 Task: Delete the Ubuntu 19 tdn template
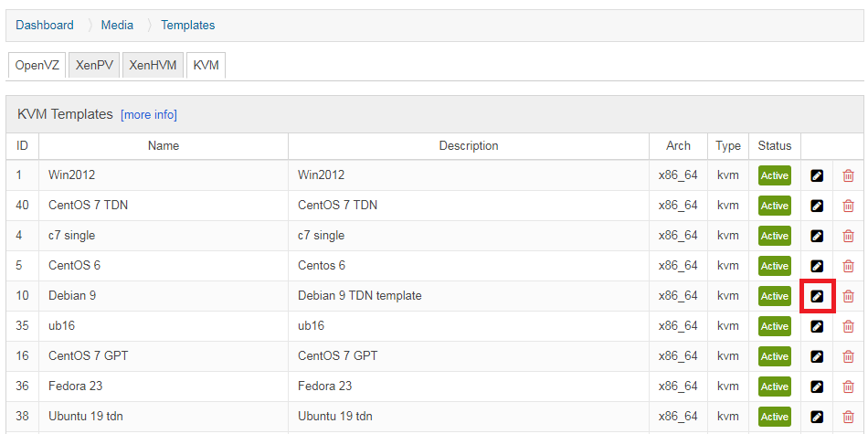pyautogui.click(x=848, y=417)
